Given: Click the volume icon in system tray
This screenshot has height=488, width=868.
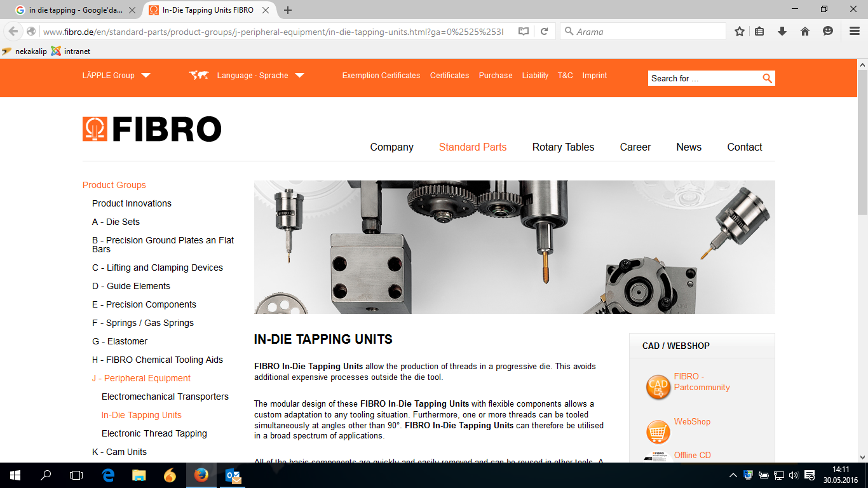Looking at the screenshot, I should point(794,475).
